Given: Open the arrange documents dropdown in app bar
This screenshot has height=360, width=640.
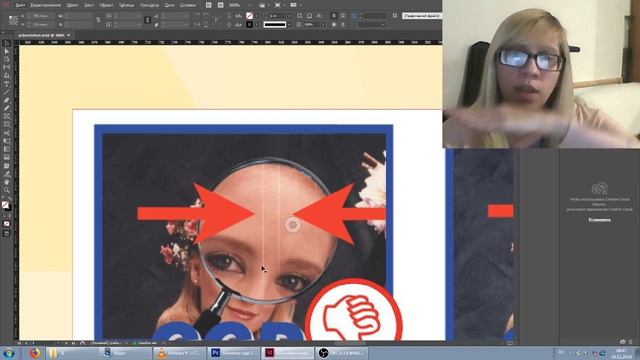Looking at the screenshot, I should point(295,5).
